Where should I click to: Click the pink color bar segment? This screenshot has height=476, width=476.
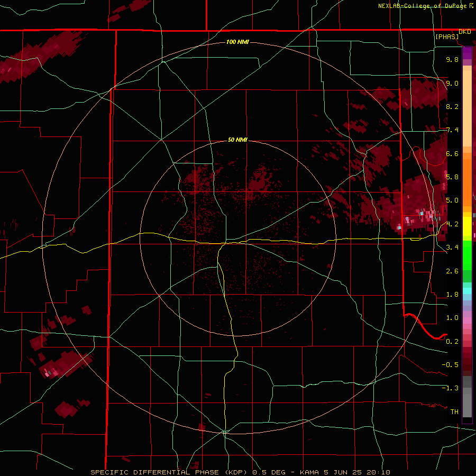click(x=467, y=321)
